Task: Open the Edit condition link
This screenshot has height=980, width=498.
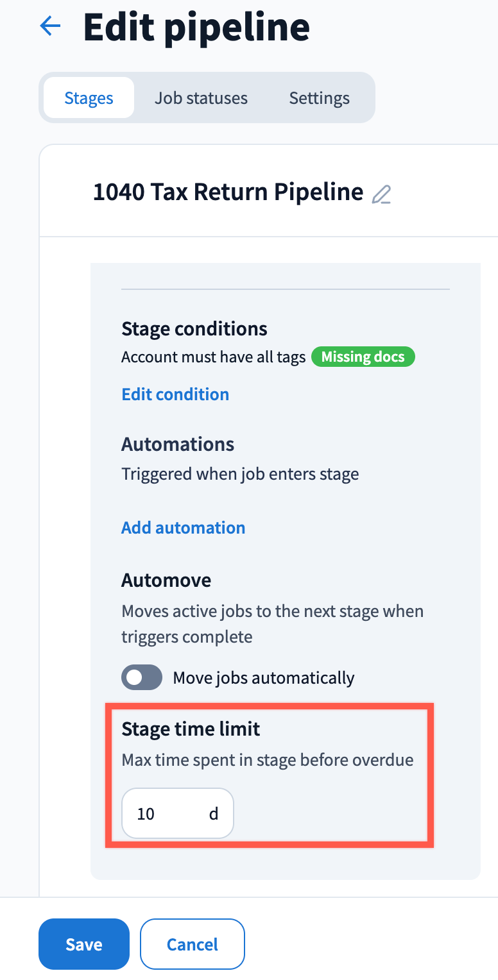Action: click(175, 394)
